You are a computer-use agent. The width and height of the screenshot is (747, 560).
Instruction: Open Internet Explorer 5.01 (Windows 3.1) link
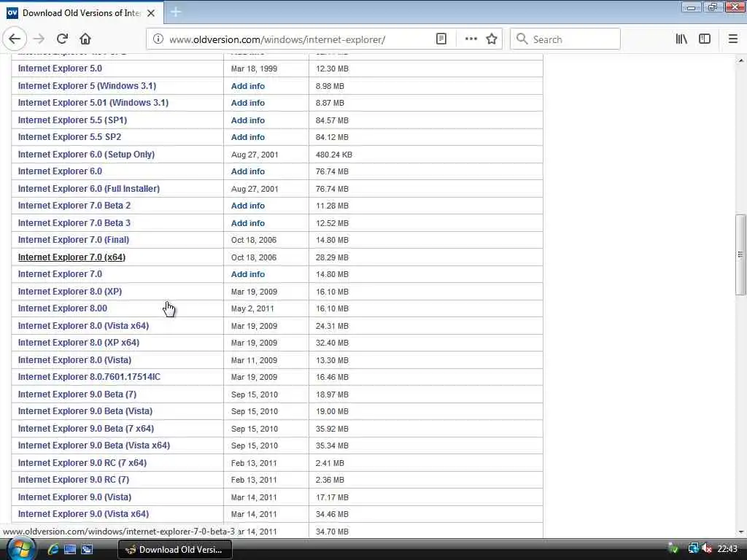pyautogui.click(x=93, y=103)
